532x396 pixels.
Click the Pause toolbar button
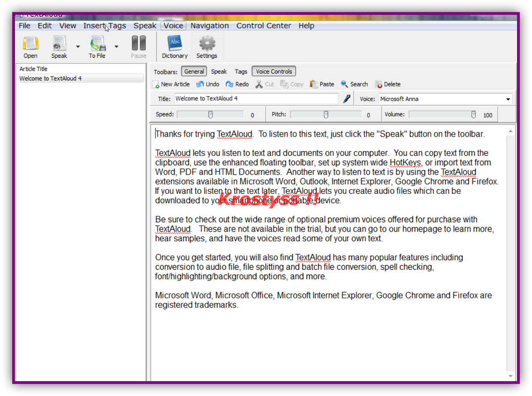(x=139, y=47)
